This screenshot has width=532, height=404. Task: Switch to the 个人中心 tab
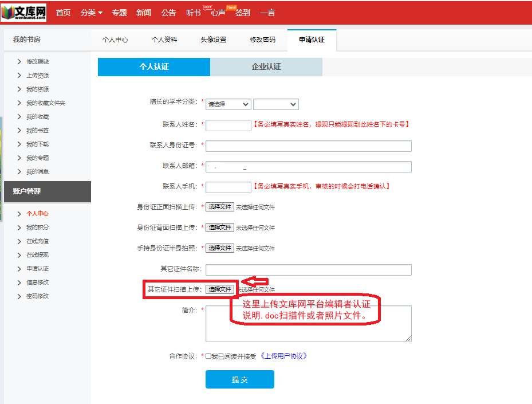115,40
